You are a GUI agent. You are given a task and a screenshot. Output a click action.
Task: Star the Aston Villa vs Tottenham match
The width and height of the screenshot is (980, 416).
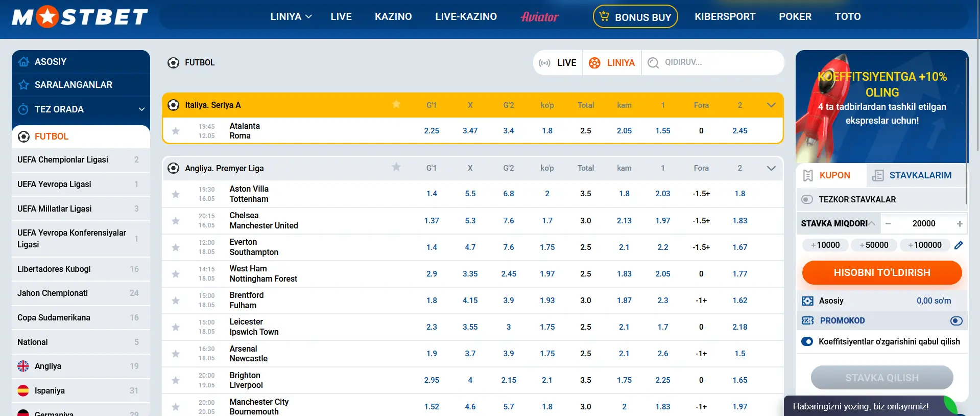coord(176,194)
